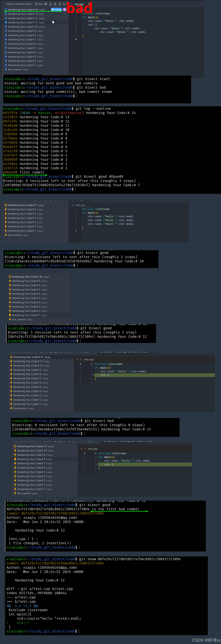Click the Pull icon in graph toolbar
This screenshot has width=221, height=644.
click(55, 4)
